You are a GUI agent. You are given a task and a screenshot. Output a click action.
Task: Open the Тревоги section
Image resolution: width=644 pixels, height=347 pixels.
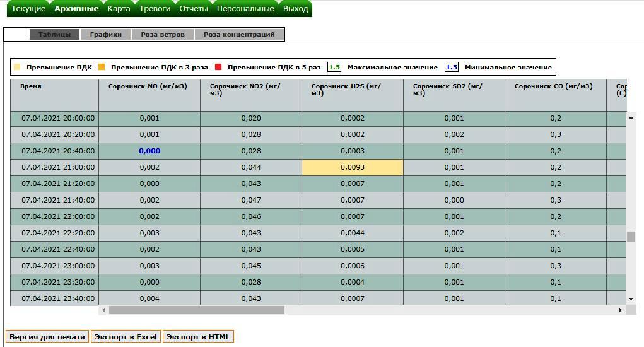pos(155,9)
